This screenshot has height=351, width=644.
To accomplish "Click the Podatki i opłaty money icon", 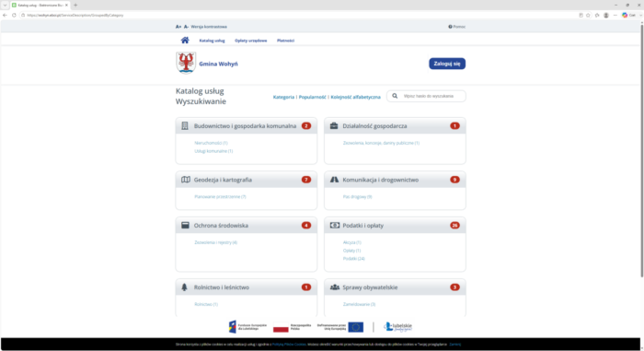I will pos(335,226).
